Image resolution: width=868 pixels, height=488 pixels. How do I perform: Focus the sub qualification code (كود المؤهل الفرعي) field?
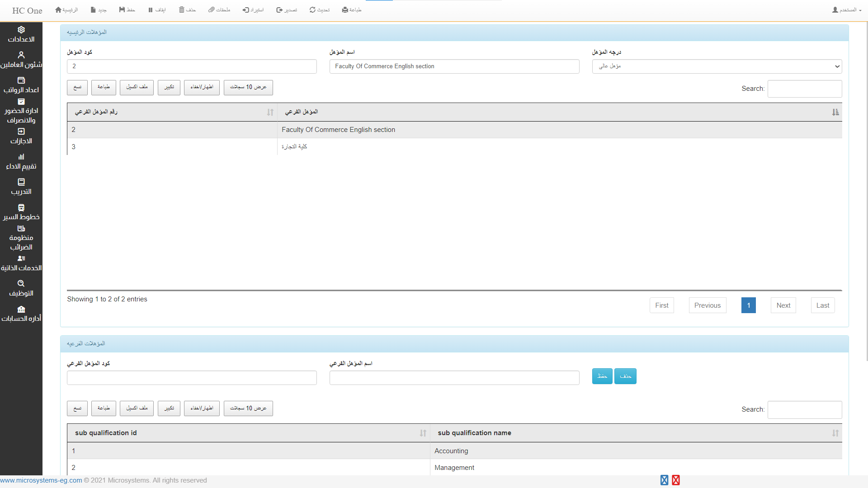click(x=192, y=378)
